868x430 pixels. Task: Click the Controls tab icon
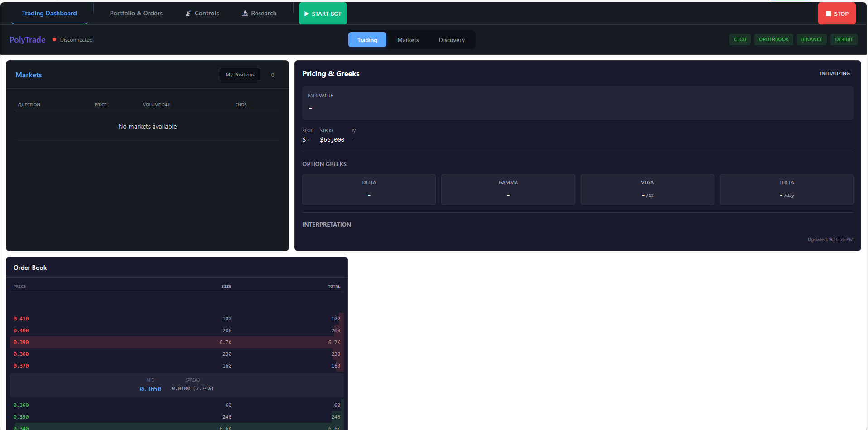point(188,14)
